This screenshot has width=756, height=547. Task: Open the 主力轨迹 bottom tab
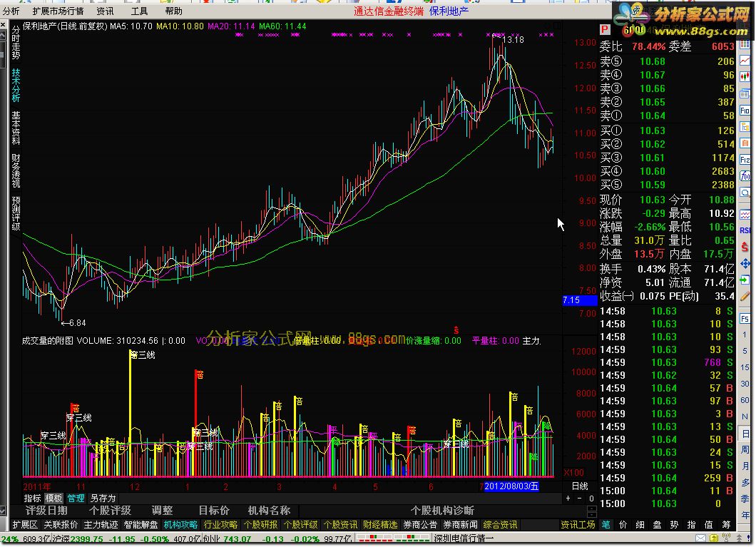[101, 524]
